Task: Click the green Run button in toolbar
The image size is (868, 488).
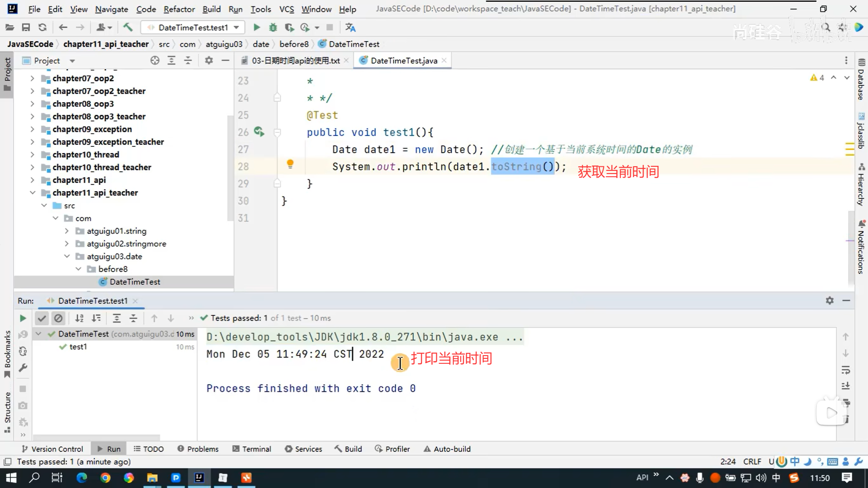Action: pos(256,28)
